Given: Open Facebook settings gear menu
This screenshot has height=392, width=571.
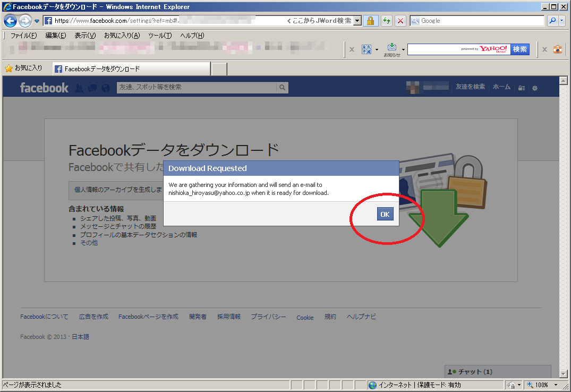Looking at the screenshot, I should pyautogui.click(x=534, y=88).
